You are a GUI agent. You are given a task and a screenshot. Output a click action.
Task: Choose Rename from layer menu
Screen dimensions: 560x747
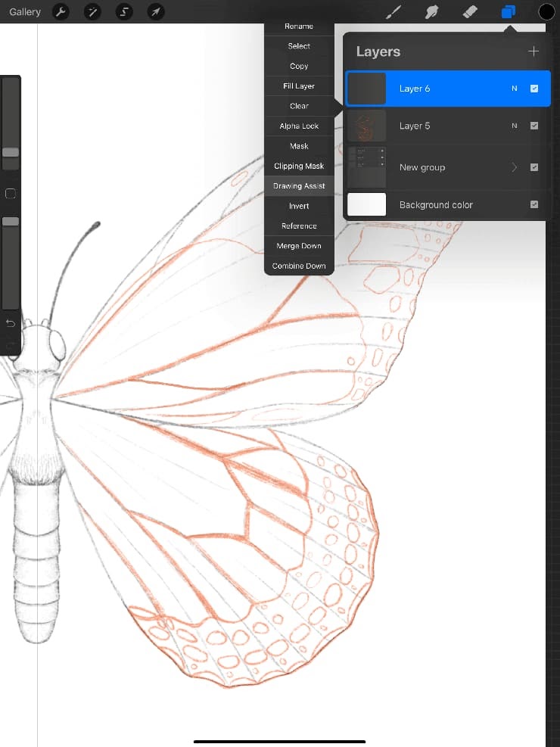(299, 26)
